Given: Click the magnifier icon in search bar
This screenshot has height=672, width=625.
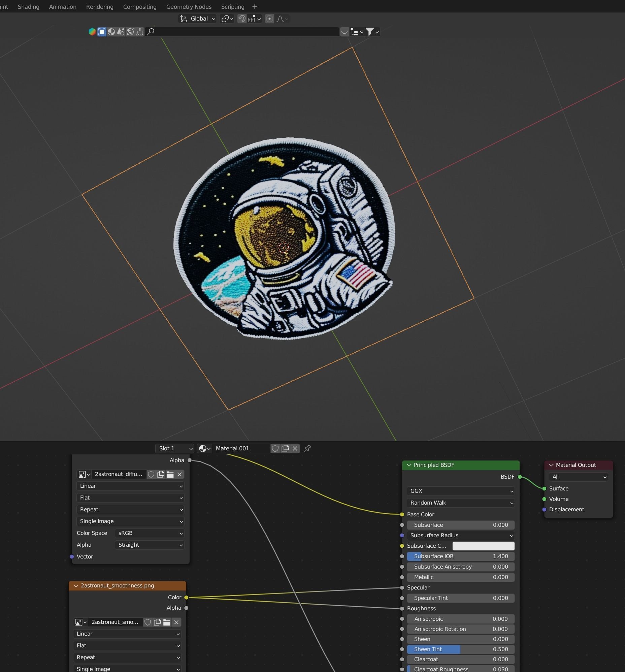Looking at the screenshot, I should tap(151, 32).
